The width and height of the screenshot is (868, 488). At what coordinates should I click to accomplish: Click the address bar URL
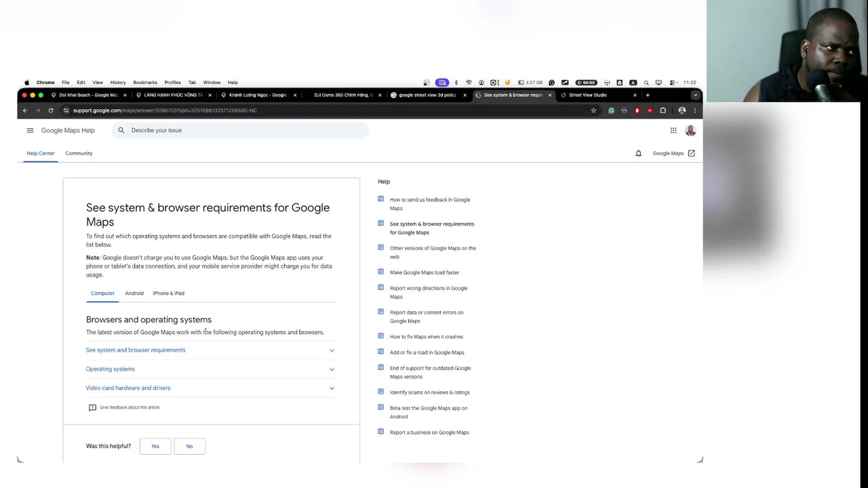[x=165, y=110]
